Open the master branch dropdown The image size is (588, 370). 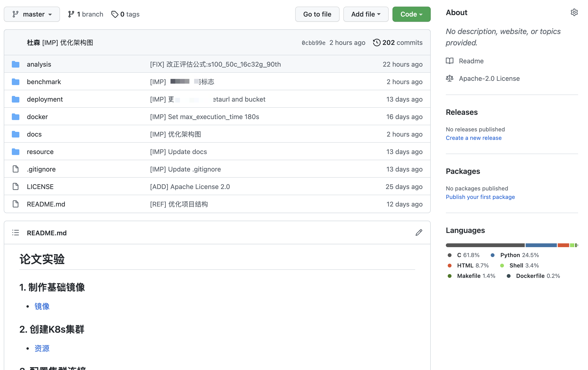[32, 14]
